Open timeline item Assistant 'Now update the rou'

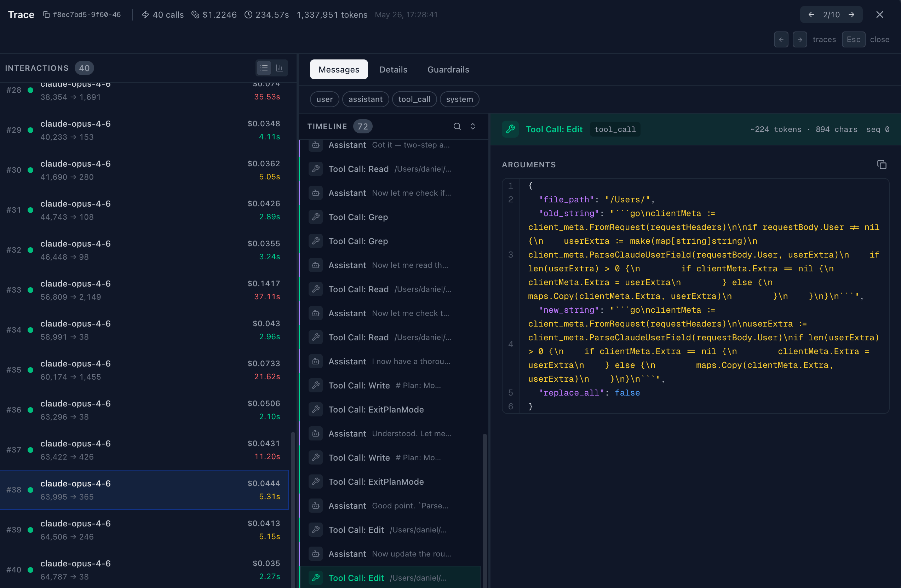[x=390, y=554]
